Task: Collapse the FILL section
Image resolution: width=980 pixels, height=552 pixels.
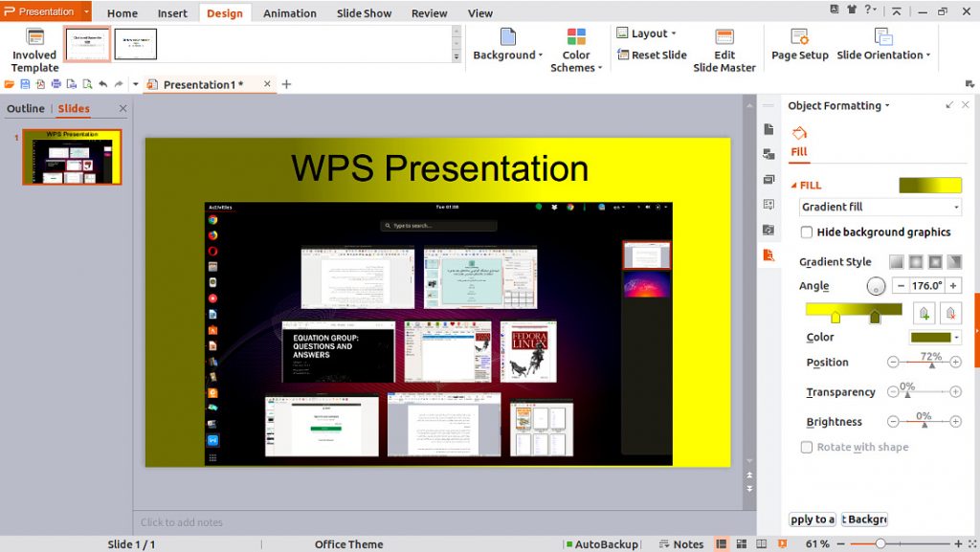Action: [x=793, y=186]
